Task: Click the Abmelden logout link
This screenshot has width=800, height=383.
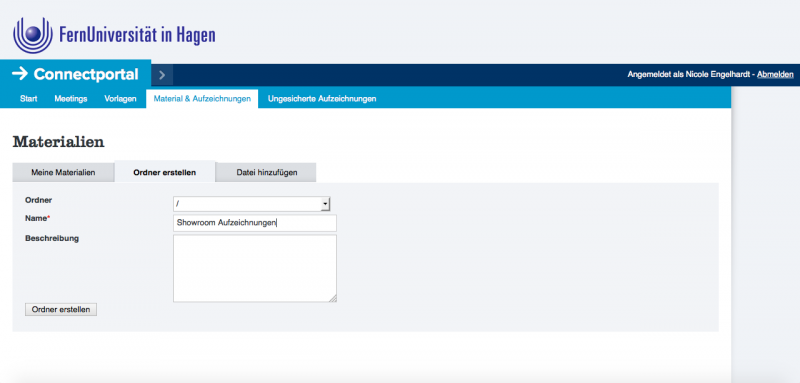Action: 775,75
